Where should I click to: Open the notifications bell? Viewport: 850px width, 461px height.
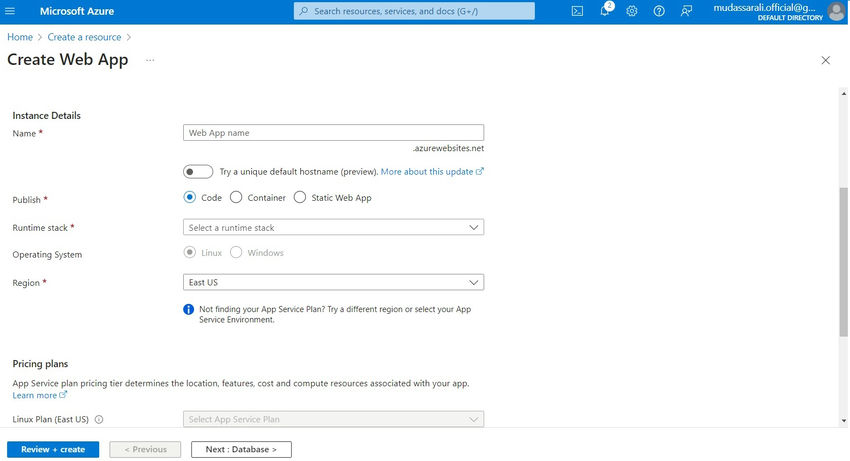(x=605, y=11)
